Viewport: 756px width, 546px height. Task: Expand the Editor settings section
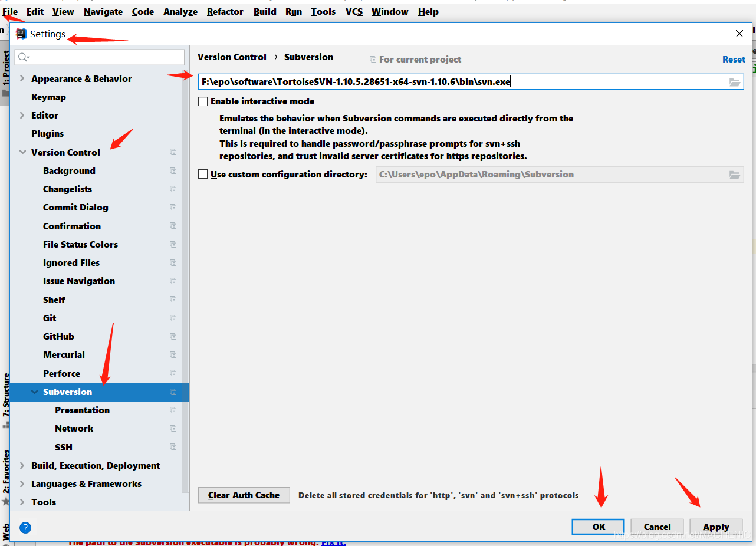coord(22,116)
